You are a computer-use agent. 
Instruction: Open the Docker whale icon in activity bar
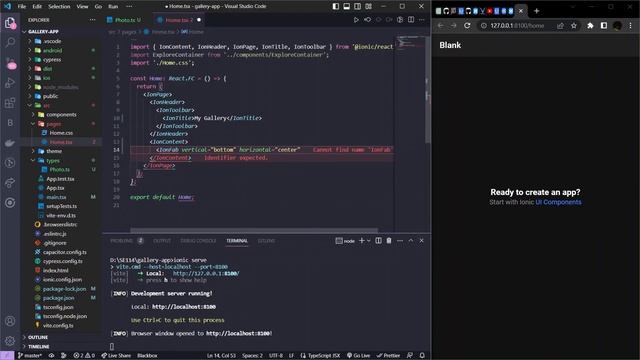pos(10,143)
